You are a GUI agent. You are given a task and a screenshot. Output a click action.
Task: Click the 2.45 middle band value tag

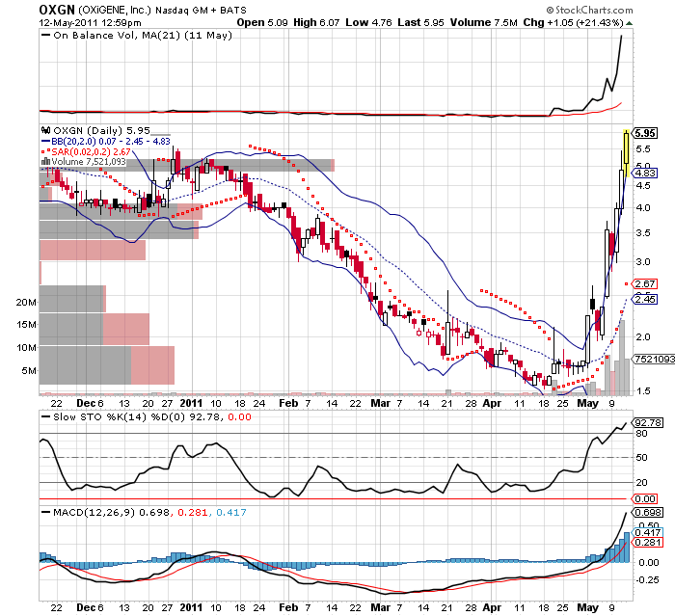[645, 299]
